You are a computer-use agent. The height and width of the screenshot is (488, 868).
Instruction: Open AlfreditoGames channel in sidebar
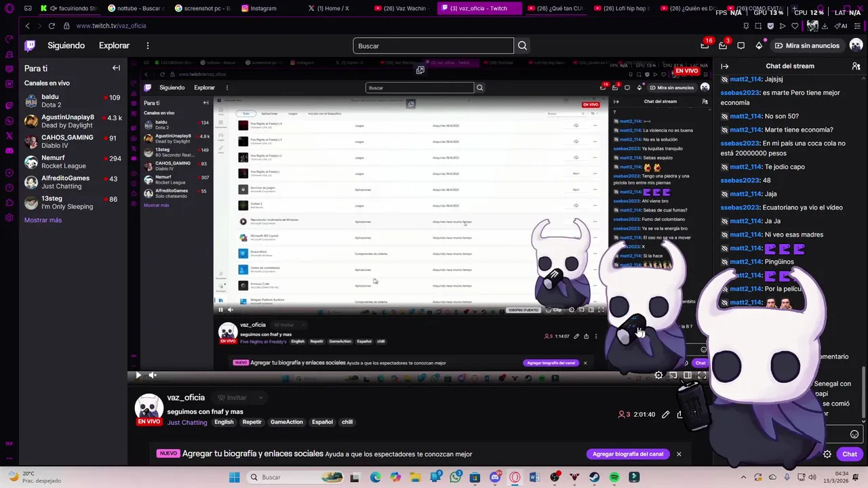point(73,182)
